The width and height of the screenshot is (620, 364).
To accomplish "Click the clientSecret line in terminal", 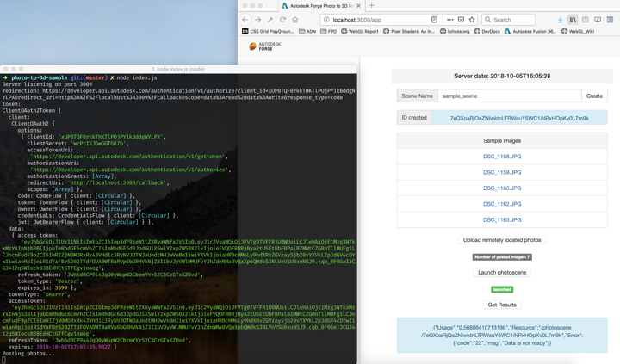I will click(78, 143).
